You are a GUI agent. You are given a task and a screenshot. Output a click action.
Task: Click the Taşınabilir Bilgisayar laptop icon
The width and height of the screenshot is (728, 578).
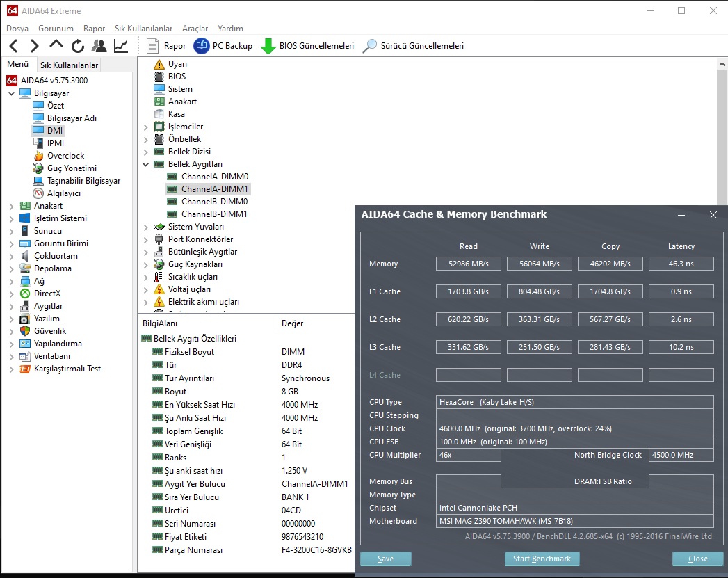point(38,181)
